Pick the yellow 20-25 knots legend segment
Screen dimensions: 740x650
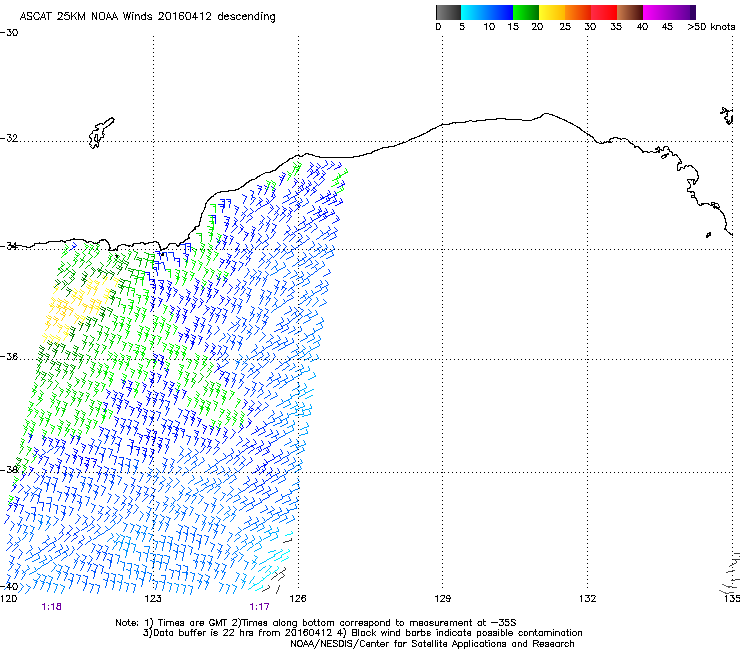pos(552,12)
